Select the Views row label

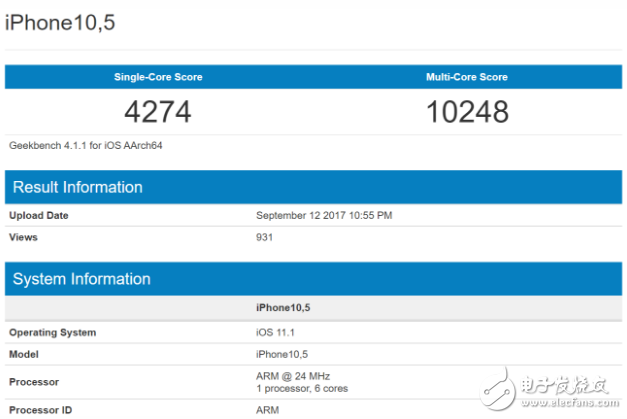coord(24,237)
